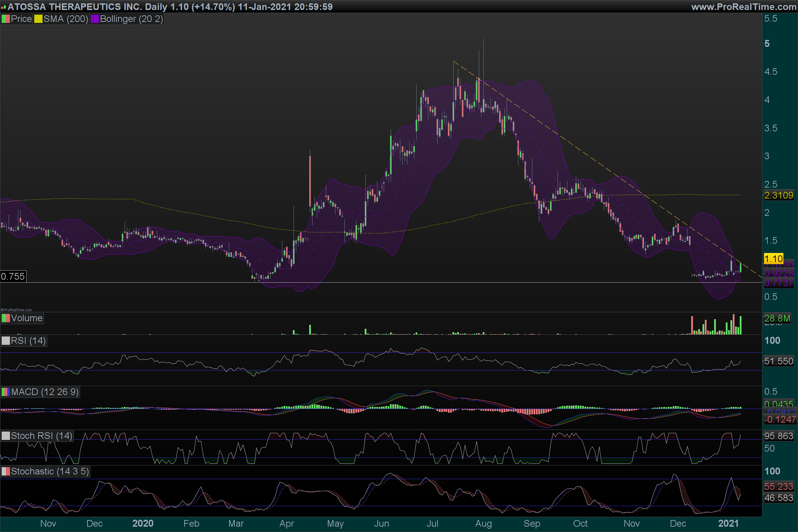Image resolution: width=798 pixels, height=532 pixels.
Task: Click the Price legend color icon
Action: point(6,19)
